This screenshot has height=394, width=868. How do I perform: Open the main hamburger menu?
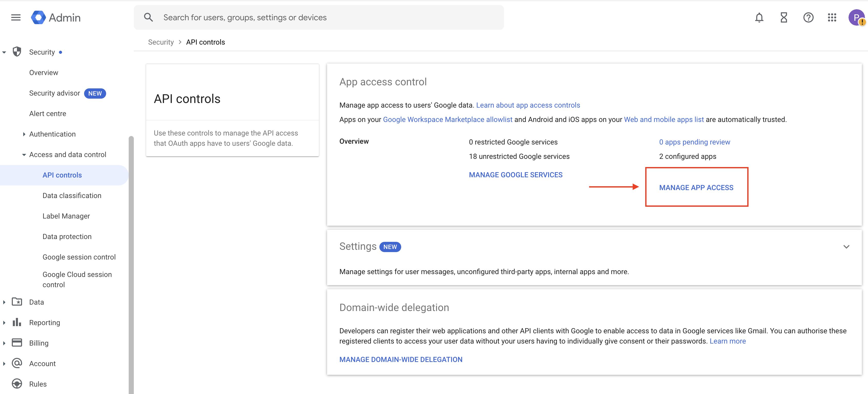coord(16,17)
